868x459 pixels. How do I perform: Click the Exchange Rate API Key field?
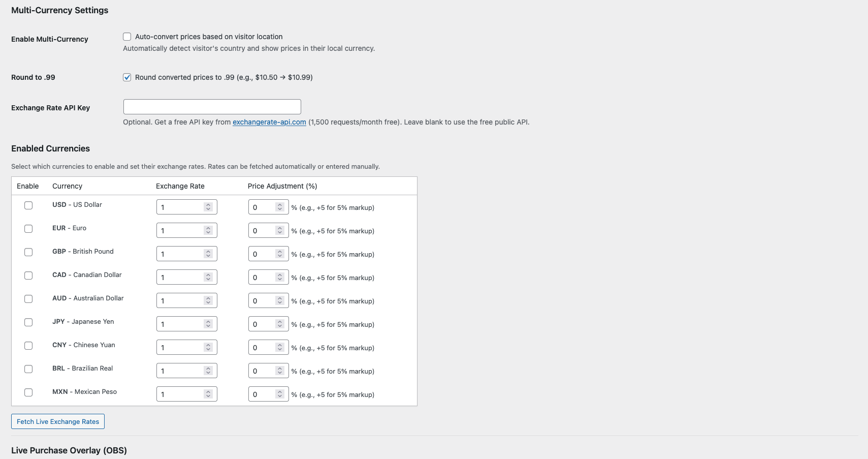pyautogui.click(x=212, y=106)
